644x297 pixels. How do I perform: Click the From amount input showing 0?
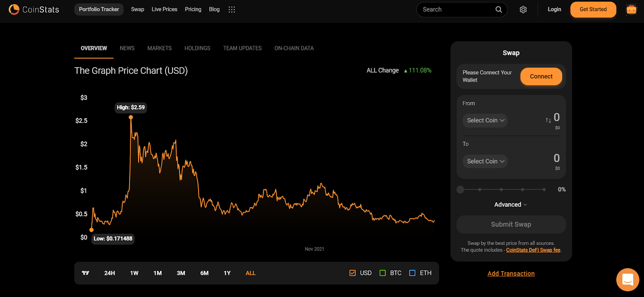pos(557,117)
